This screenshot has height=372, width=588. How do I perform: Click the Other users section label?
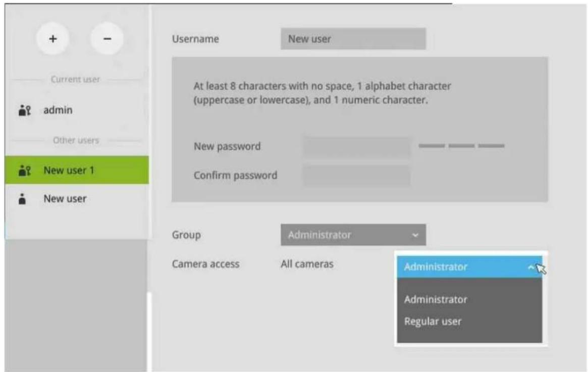coord(76,140)
